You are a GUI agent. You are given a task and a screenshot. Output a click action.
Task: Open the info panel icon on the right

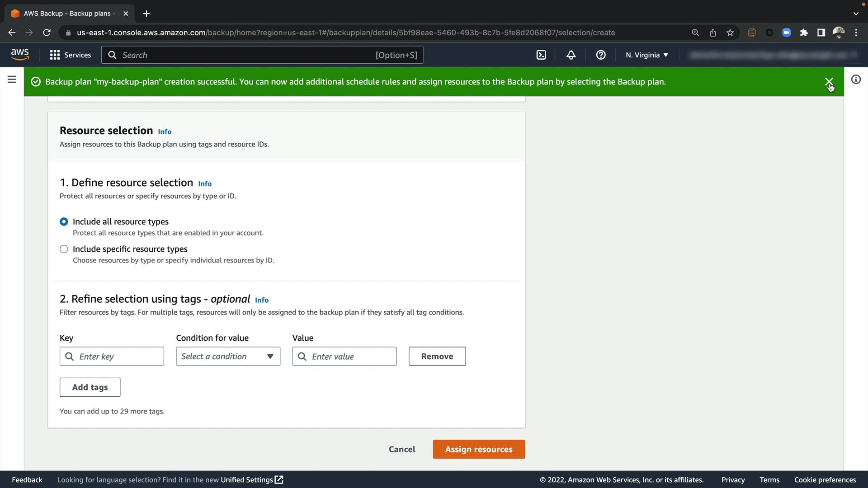[856, 80]
